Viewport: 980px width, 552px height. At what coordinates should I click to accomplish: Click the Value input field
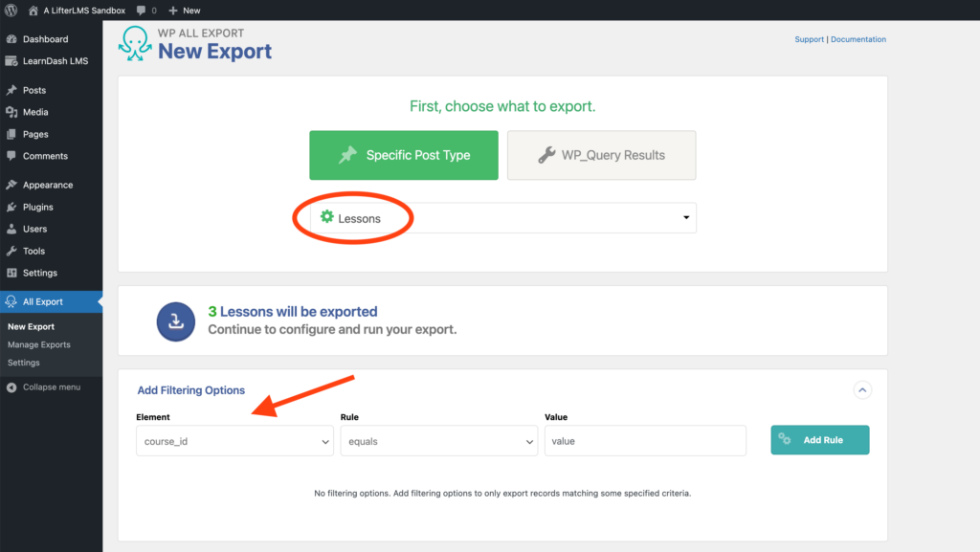[x=645, y=441]
